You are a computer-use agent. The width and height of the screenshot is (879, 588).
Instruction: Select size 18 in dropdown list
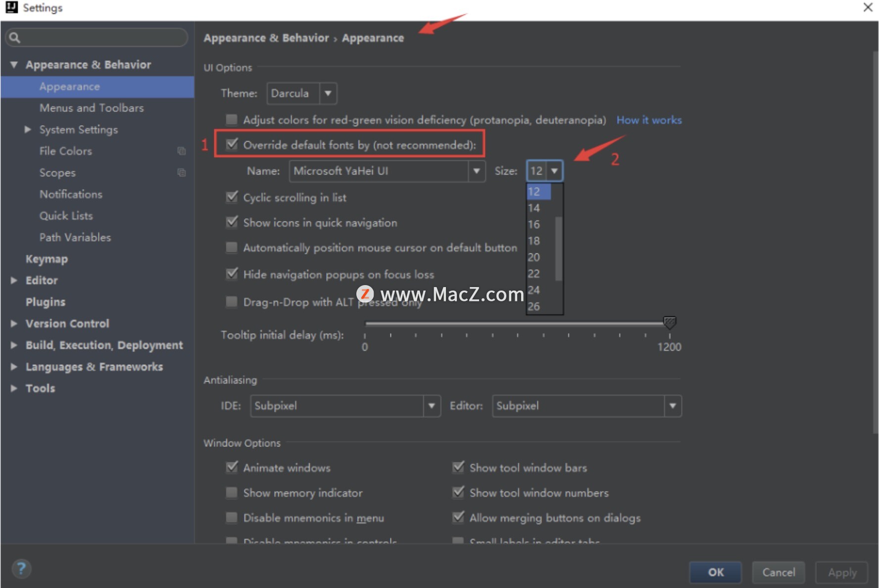click(x=539, y=241)
